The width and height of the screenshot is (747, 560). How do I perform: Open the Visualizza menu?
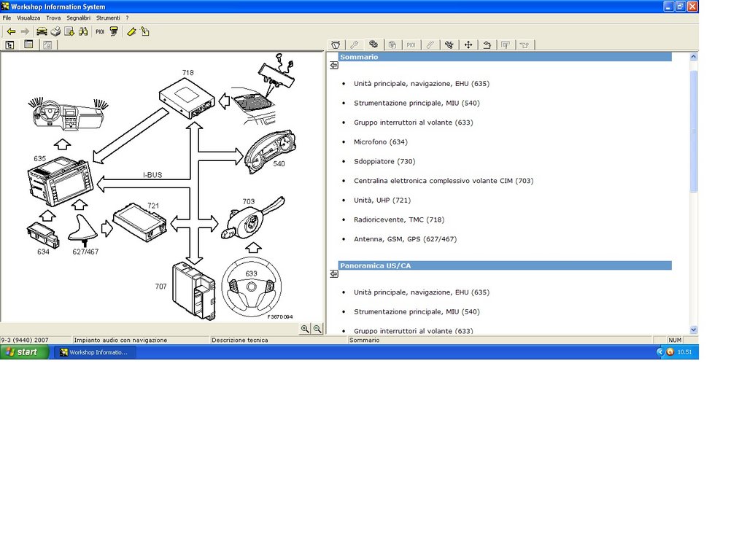coord(28,17)
